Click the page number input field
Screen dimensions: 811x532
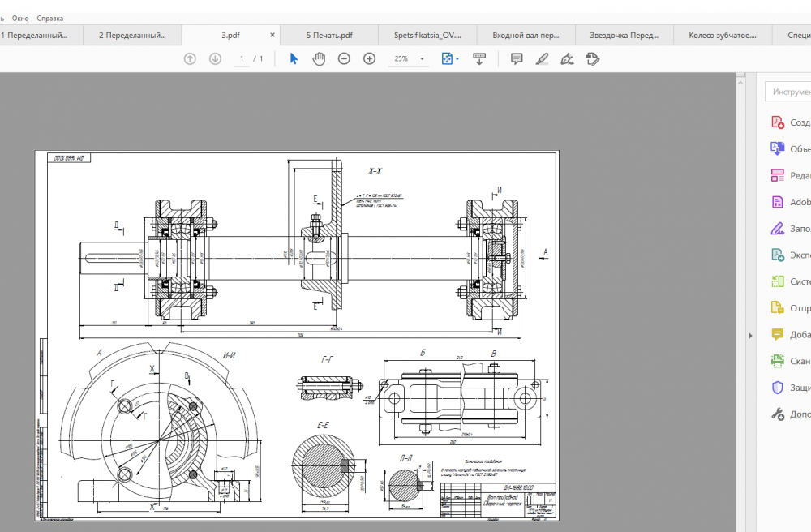point(242,59)
